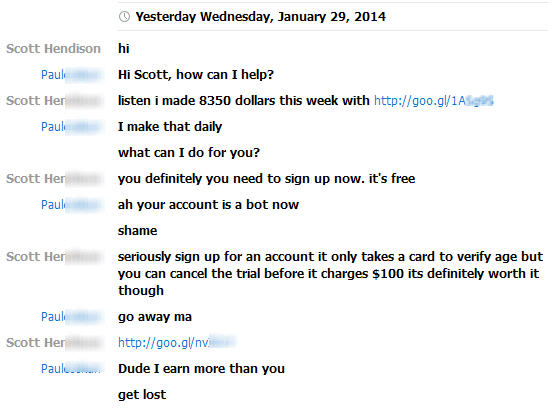Click Scott's name beside 'sign up now' message

[54, 179]
